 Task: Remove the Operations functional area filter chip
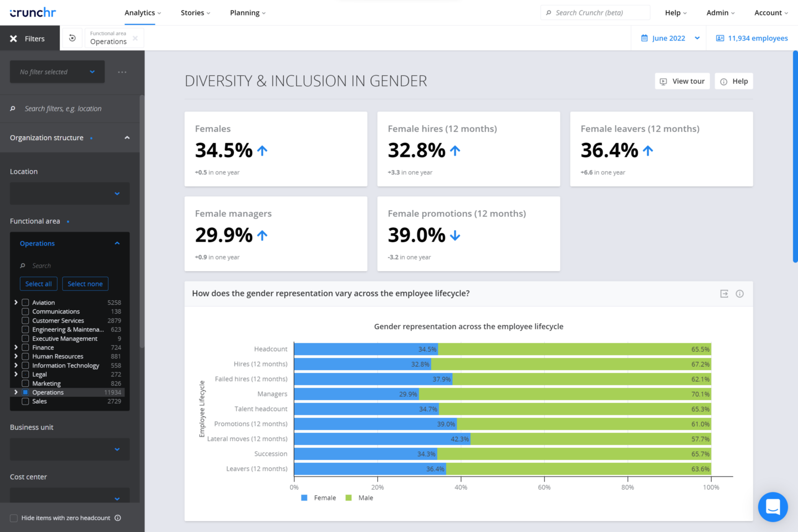click(135, 38)
